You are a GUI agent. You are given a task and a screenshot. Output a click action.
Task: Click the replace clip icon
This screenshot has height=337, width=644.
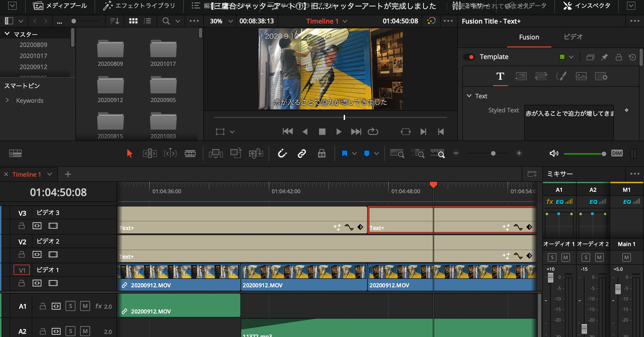click(x=256, y=154)
